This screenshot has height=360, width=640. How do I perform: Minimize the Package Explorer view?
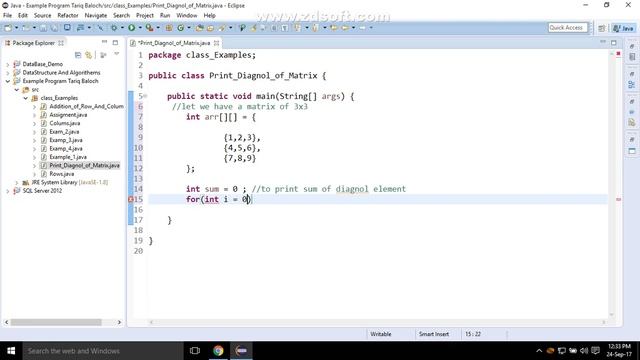[104, 42]
